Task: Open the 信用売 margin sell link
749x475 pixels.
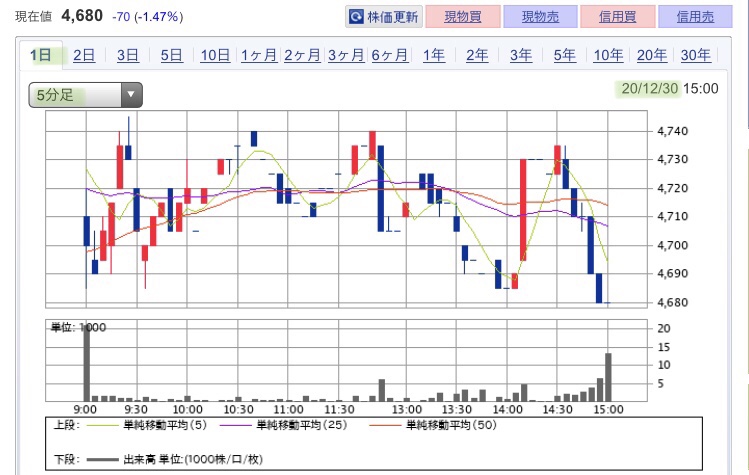Action: 695,17
